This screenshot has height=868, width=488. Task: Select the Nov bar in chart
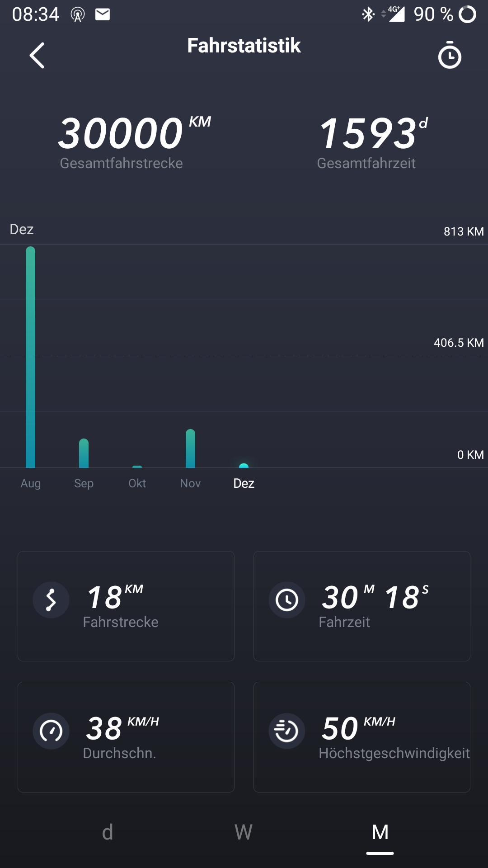point(190,448)
